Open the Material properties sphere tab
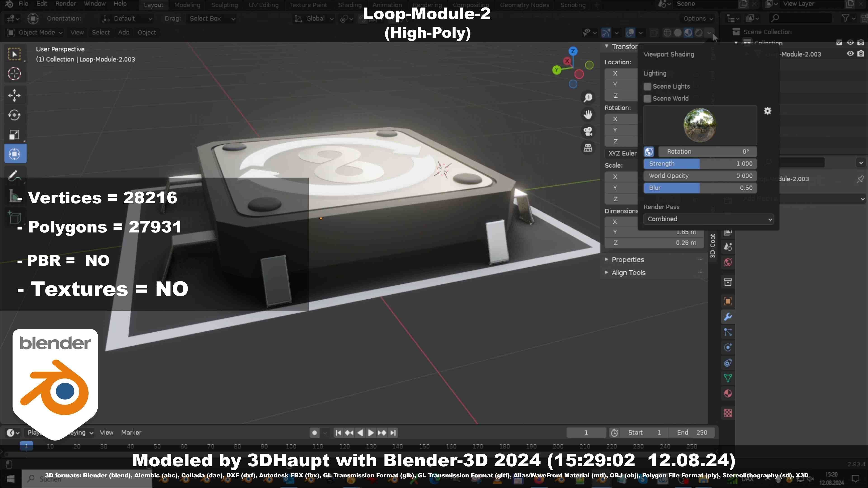This screenshot has height=488, width=868. 728,394
